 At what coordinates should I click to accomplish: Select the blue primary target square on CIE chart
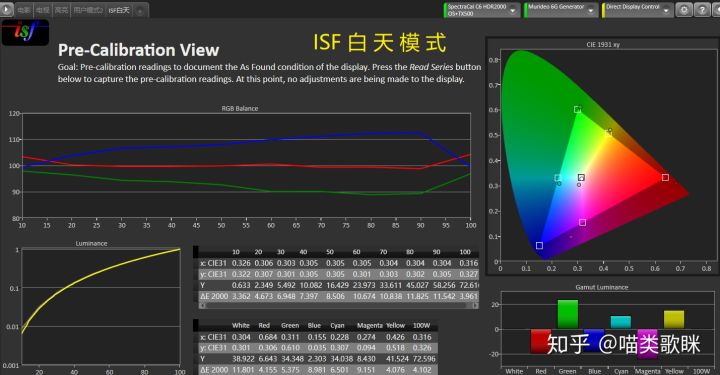pyautogui.click(x=540, y=246)
